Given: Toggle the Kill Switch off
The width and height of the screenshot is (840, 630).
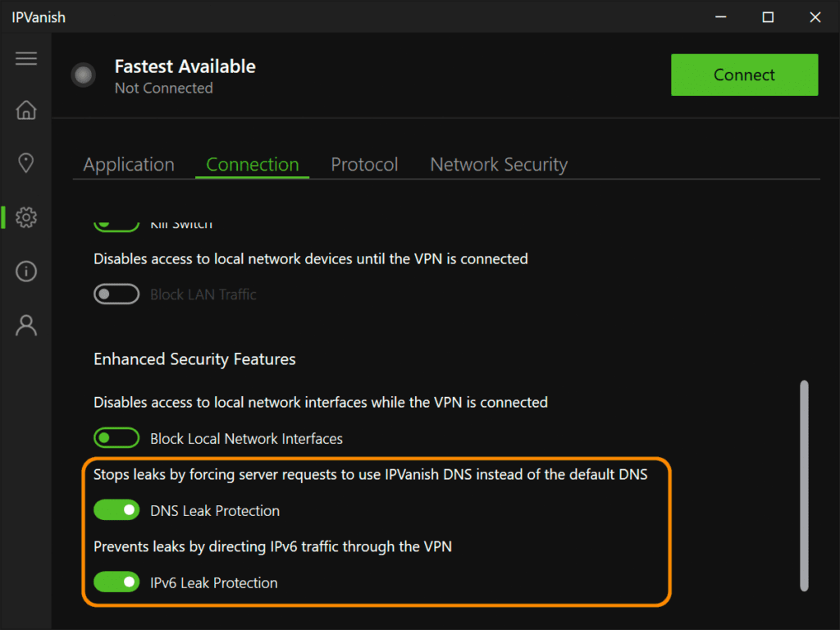Looking at the screenshot, I should [116, 220].
